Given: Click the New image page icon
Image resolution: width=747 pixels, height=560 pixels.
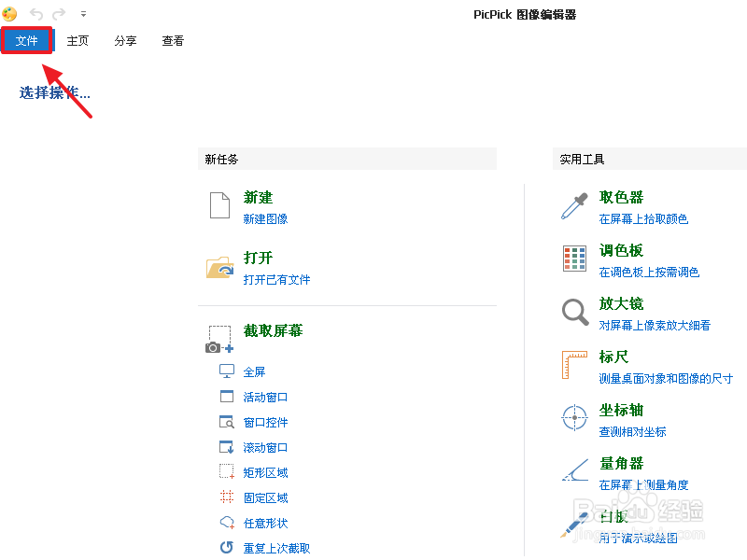Looking at the screenshot, I should point(219,205).
